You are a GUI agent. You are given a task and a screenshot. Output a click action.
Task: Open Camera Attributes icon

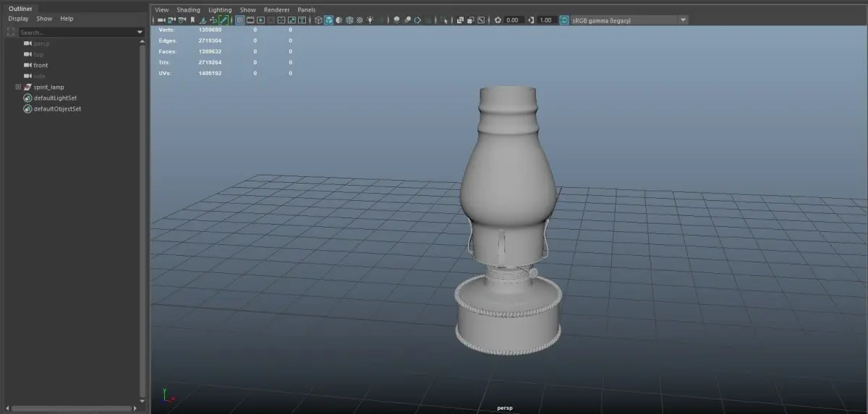[x=182, y=20]
